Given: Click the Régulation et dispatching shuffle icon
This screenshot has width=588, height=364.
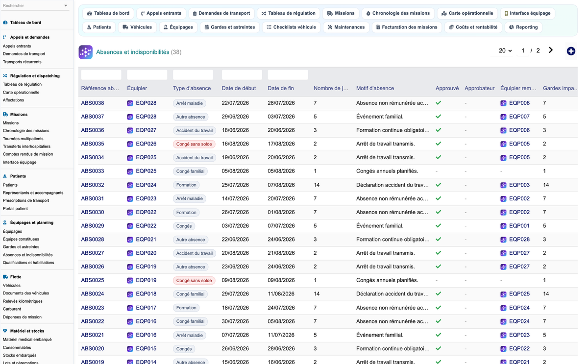Looking at the screenshot, I should pos(5,76).
